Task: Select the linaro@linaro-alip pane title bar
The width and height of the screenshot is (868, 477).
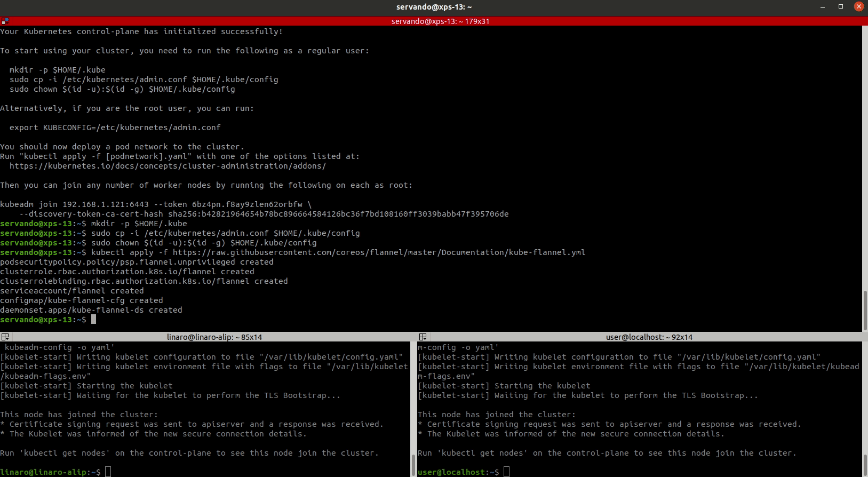Action: coord(214,337)
